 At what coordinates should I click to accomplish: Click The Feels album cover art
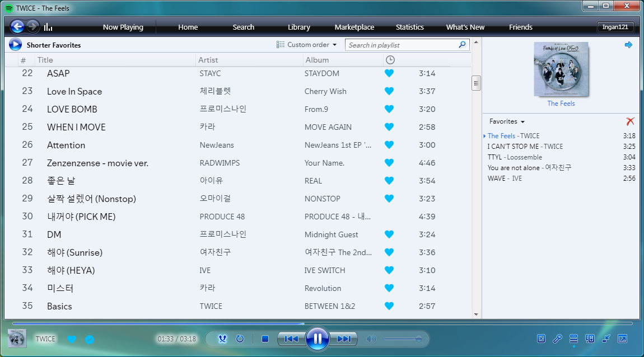(x=561, y=69)
